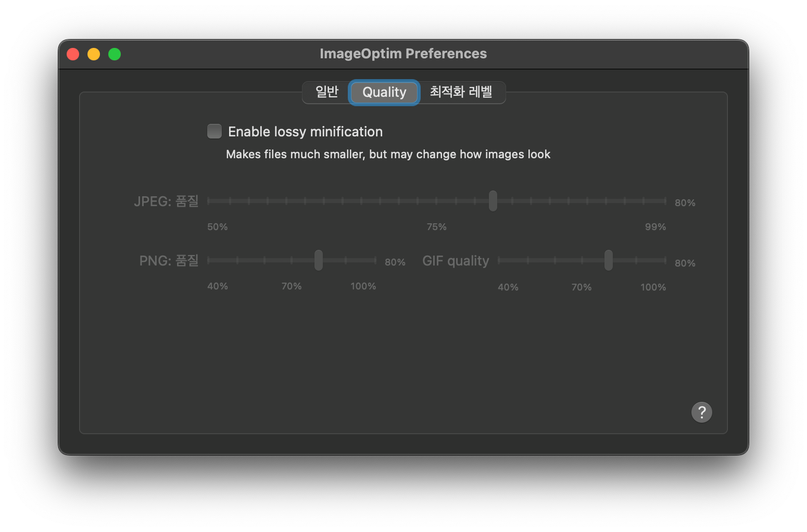Click the 'JPEG: 품질' label

166,201
